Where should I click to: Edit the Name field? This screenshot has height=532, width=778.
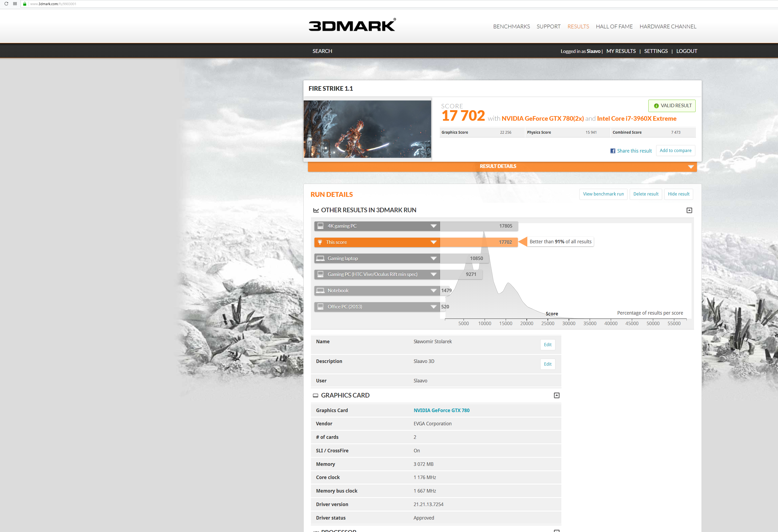(x=547, y=345)
